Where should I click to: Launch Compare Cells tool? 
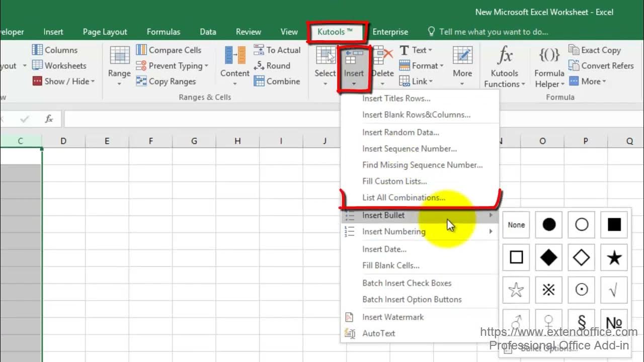[169, 50]
